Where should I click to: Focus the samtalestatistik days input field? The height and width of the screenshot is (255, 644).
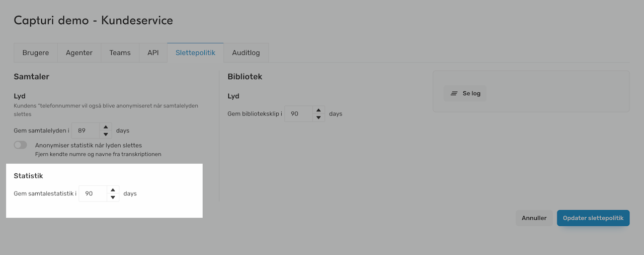tap(93, 194)
